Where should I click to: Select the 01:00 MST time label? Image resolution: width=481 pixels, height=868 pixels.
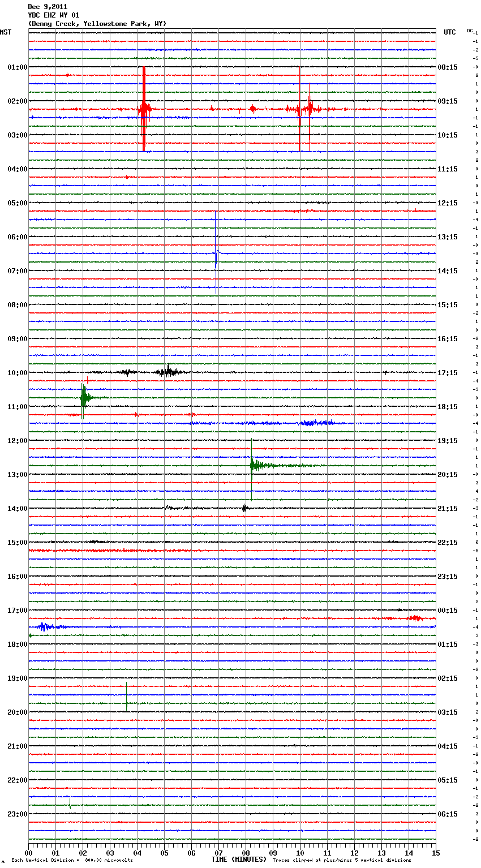18,67
